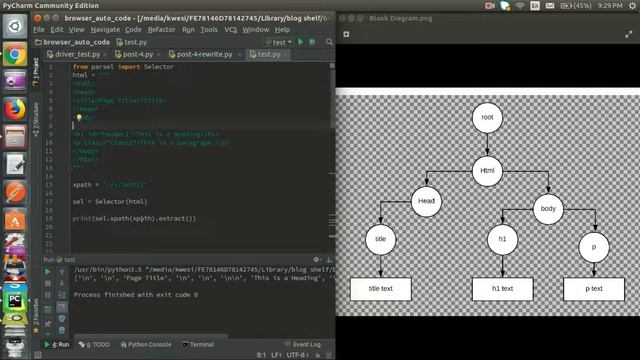Click the lock icon in the status bar
The height and width of the screenshot is (360, 640).
click(x=318, y=355)
